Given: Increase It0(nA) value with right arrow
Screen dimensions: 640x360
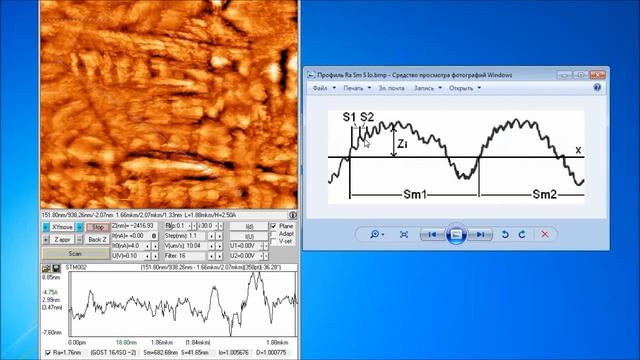Looking at the screenshot, I should [155, 246].
